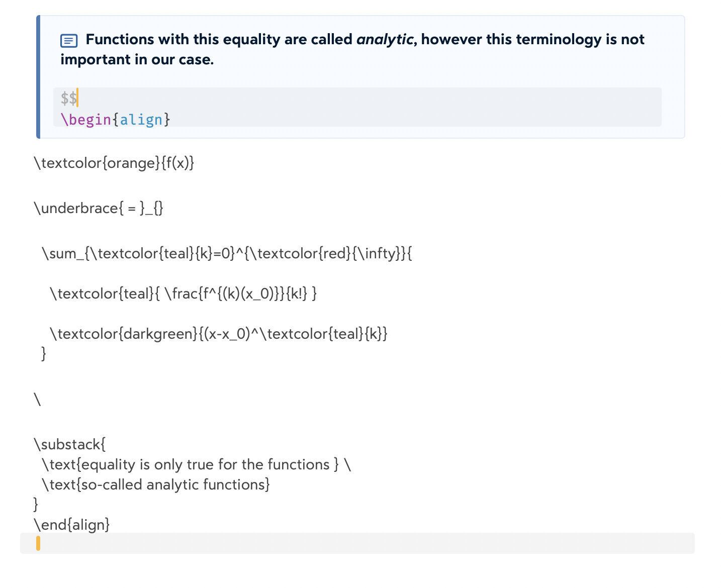Click the \underbrace{ = }_{} line

(99, 208)
